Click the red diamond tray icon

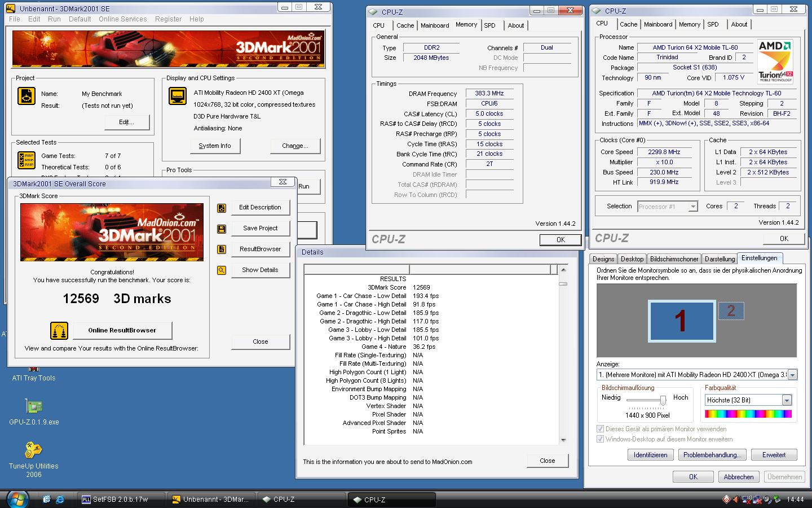727,499
